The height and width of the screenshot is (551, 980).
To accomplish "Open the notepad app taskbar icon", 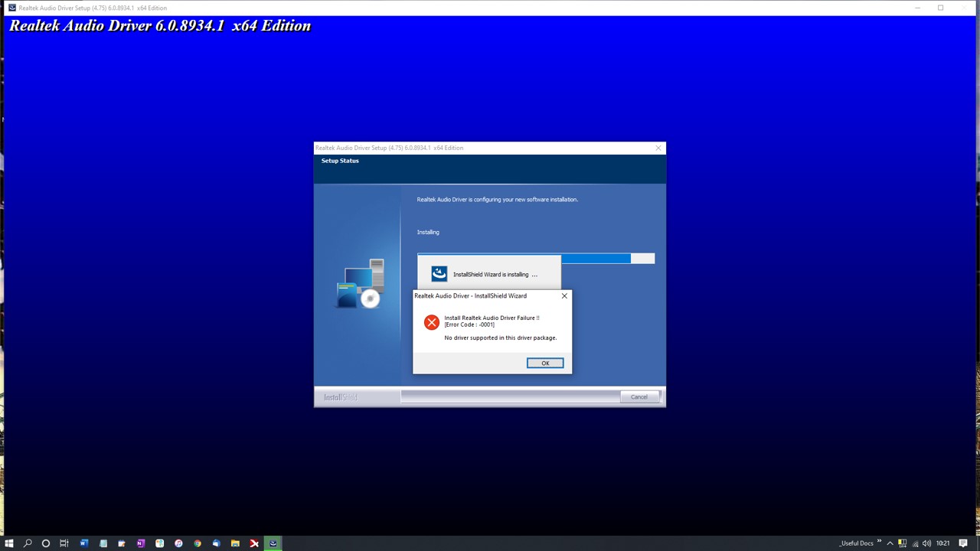I will 103,543.
